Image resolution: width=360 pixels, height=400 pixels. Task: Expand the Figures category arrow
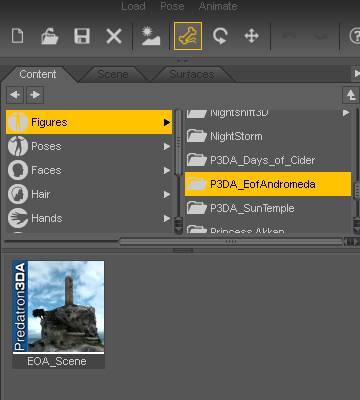pyautogui.click(x=167, y=123)
